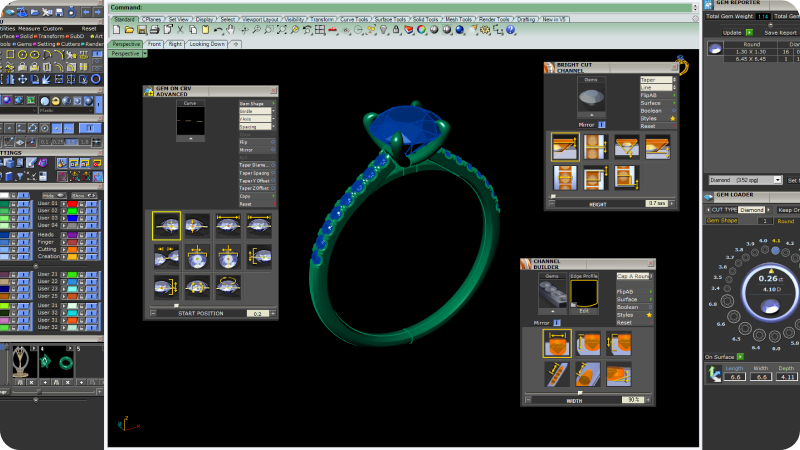Select the yellow rectangle curve tool
This screenshot has height=450, width=800.
pyautogui.click(x=10, y=55)
